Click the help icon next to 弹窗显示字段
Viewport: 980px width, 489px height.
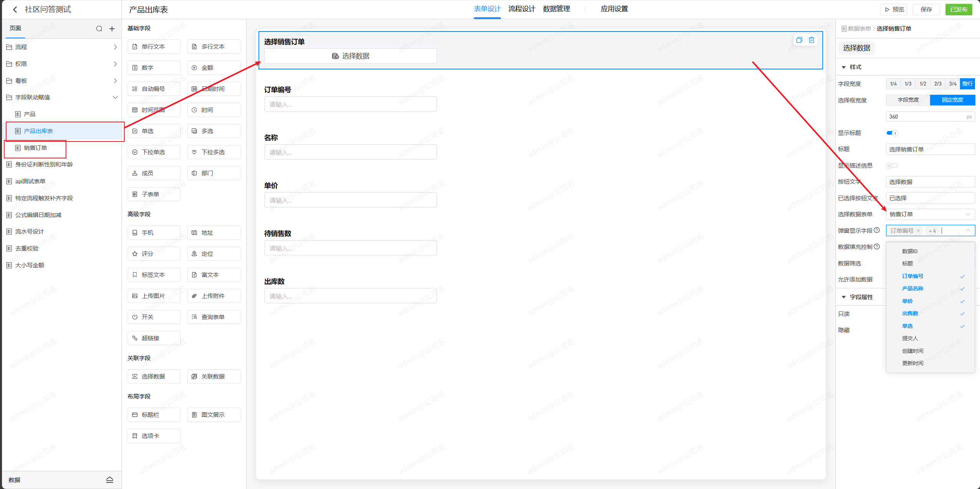877,230
